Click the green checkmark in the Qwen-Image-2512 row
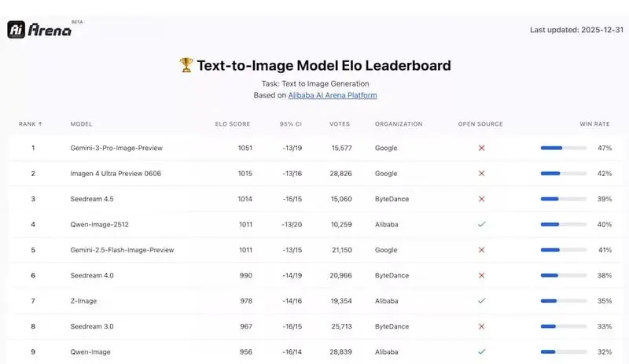This screenshot has width=629, height=364. pos(481,224)
